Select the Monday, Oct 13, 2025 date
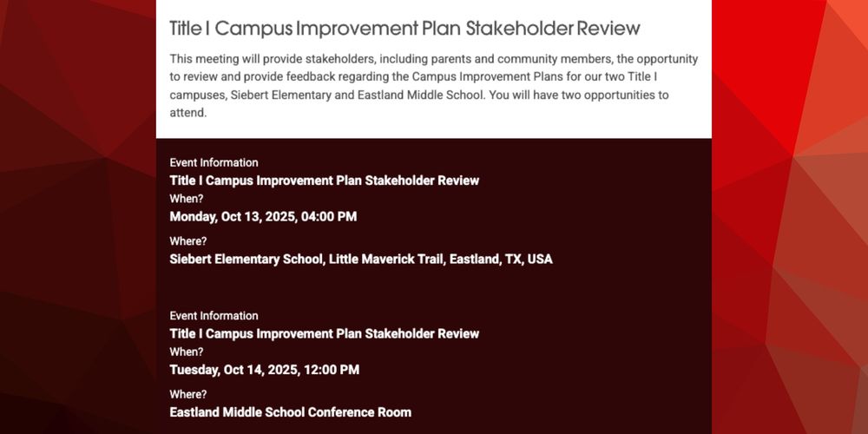The height and width of the screenshot is (434, 868). [x=263, y=217]
